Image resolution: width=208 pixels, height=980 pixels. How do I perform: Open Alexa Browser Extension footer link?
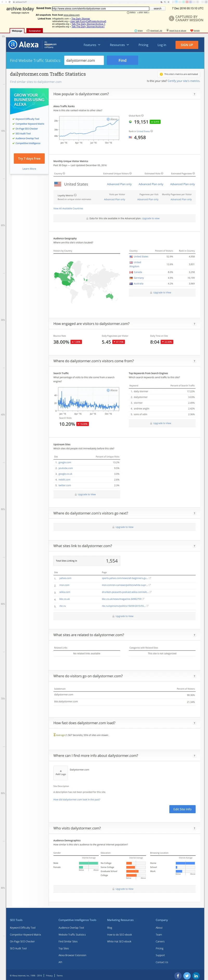click(x=72, y=955)
